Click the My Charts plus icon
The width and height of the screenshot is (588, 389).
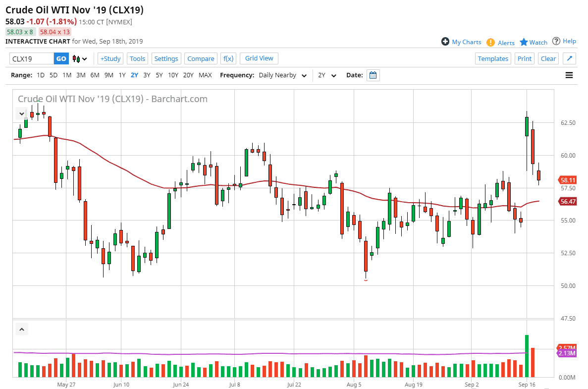[x=446, y=42]
